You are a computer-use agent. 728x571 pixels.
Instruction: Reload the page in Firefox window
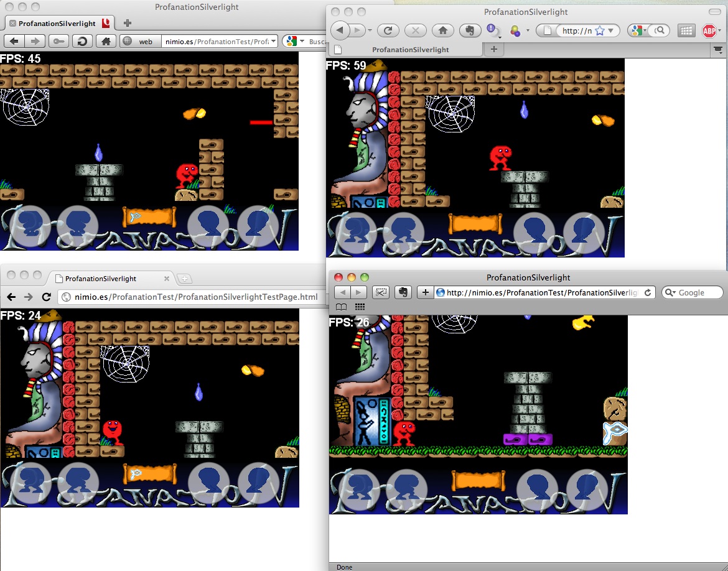click(x=388, y=30)
